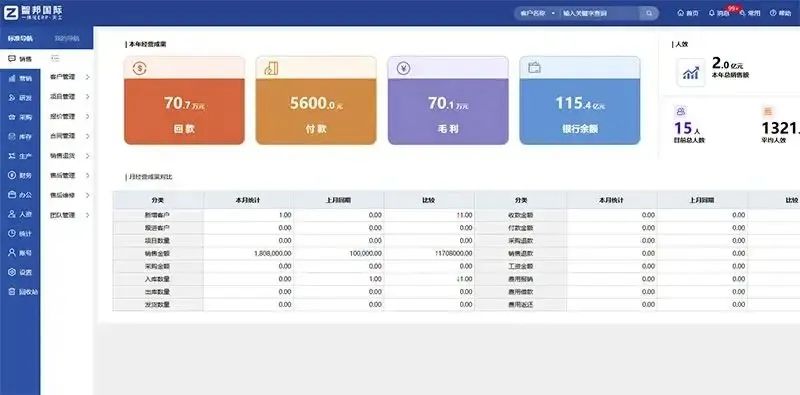The height and width of the screenshot is (395, 800).
Task: Click the wallet icon on 银行余额 card
Action: [534, 67]
